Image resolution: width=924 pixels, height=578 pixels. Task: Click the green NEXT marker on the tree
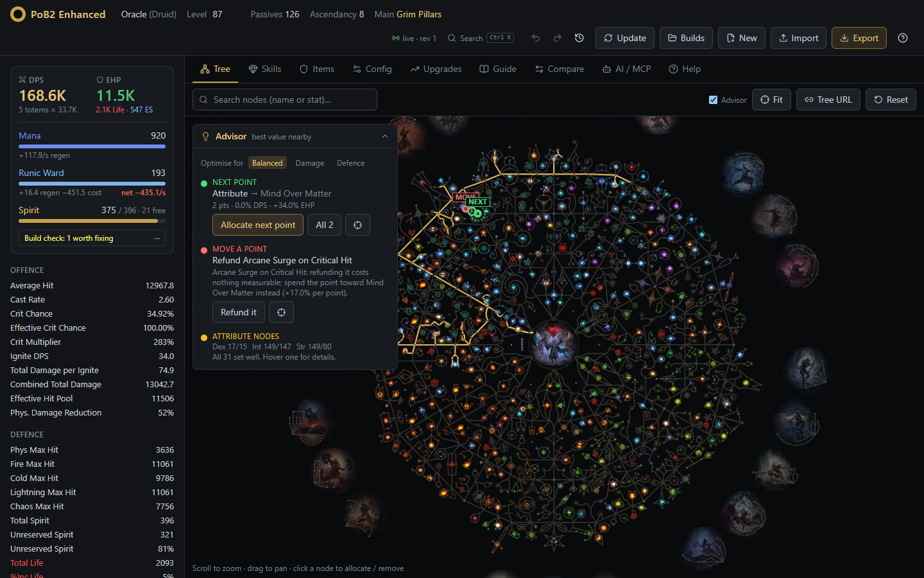(x=477, y=202)
